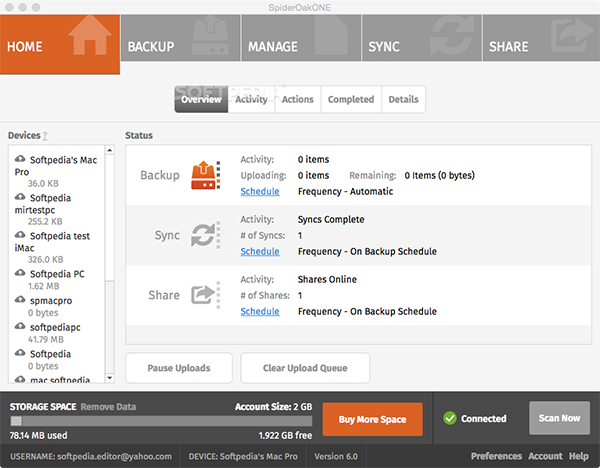
Task: Click cloud icon beside softpediapc
Action: [20, 326]
